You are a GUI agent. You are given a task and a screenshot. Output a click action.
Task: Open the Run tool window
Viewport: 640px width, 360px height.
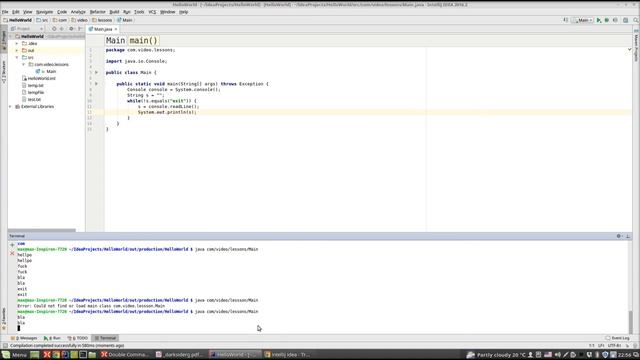[52, 338]
